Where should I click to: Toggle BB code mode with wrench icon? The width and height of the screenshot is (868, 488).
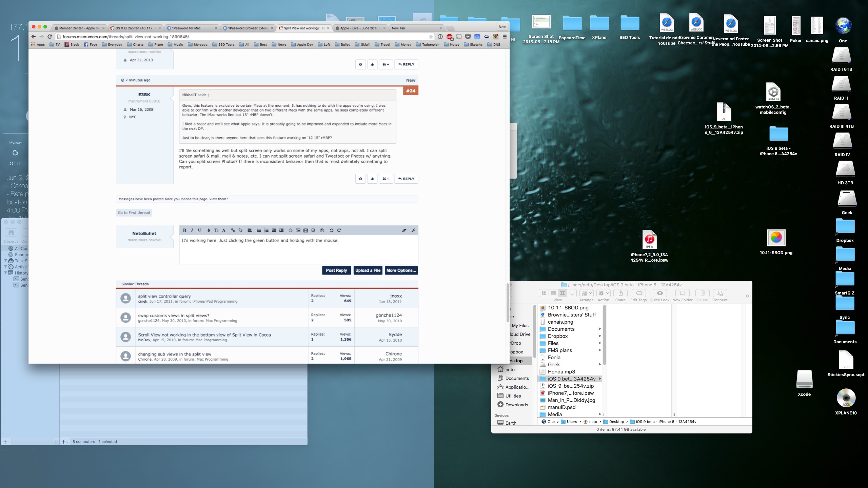point(413,230)
